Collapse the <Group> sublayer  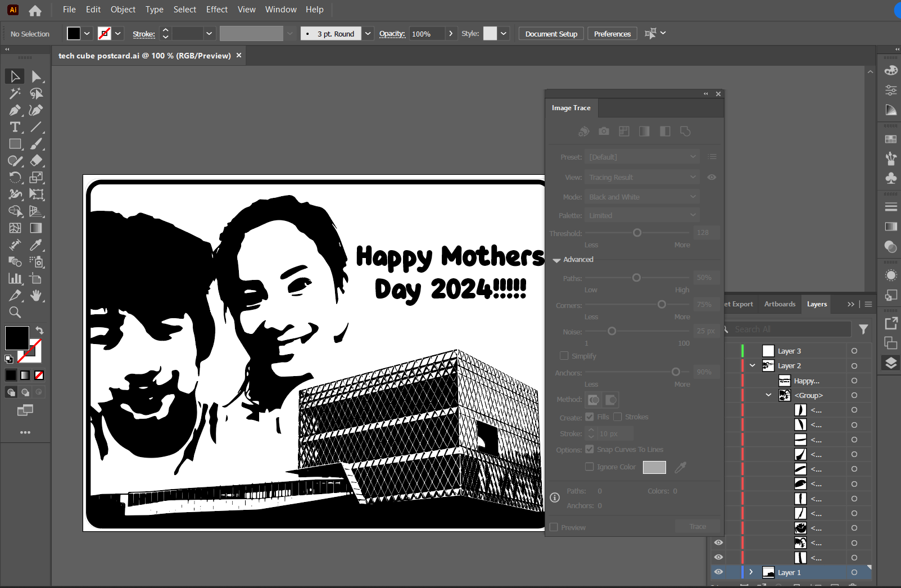tap(768, 395)
